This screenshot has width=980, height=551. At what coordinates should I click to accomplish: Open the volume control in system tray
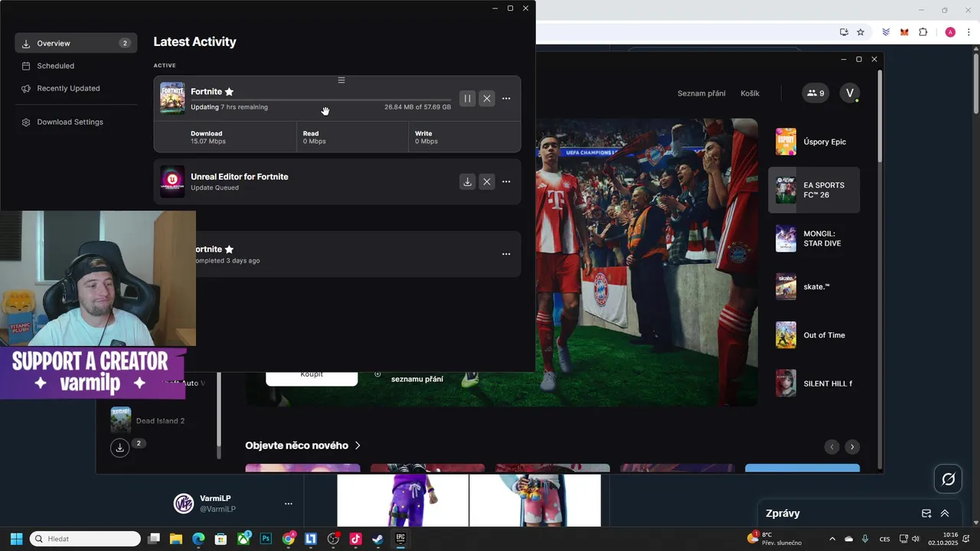click(x=916, y=539)
